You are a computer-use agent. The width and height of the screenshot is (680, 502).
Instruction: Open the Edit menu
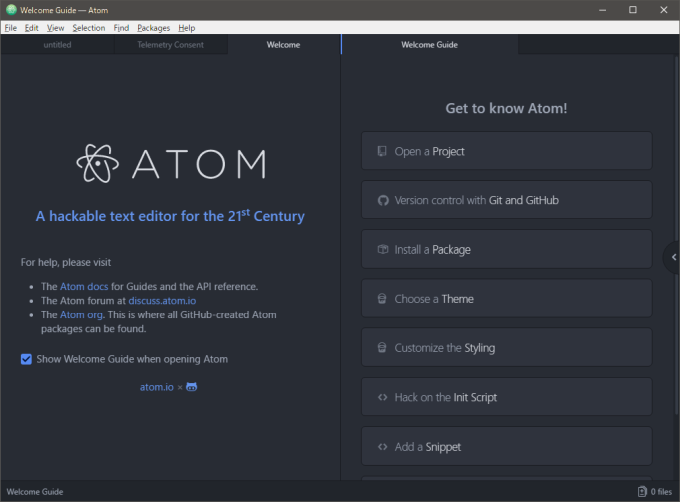pos(31,28)
